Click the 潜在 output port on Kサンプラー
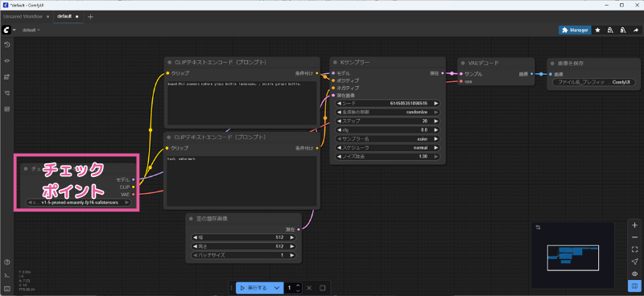This screenshot has width=644, height=296. click(442, 73)
